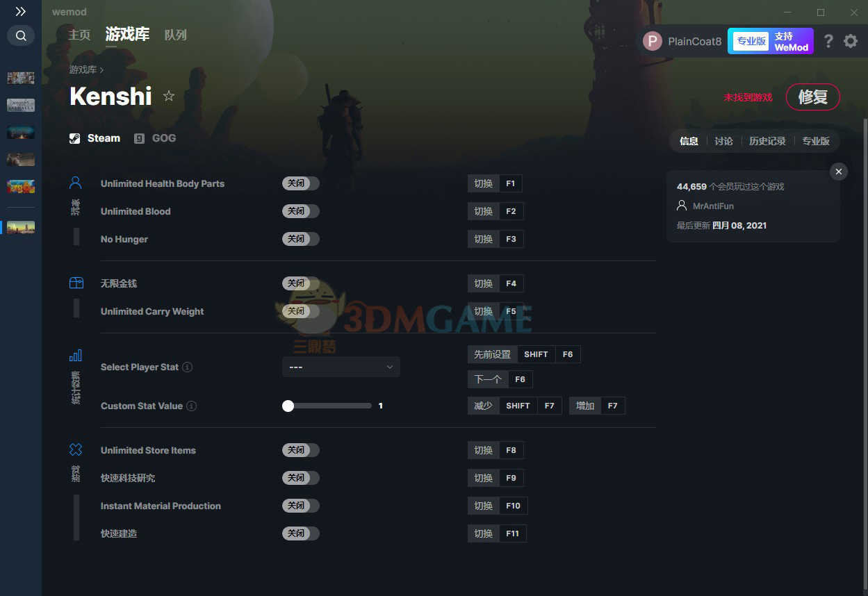Viewport: 868px width, 596px height.
Task: Toggle Unlimited Health Body Parts switch
Action: 301,183
